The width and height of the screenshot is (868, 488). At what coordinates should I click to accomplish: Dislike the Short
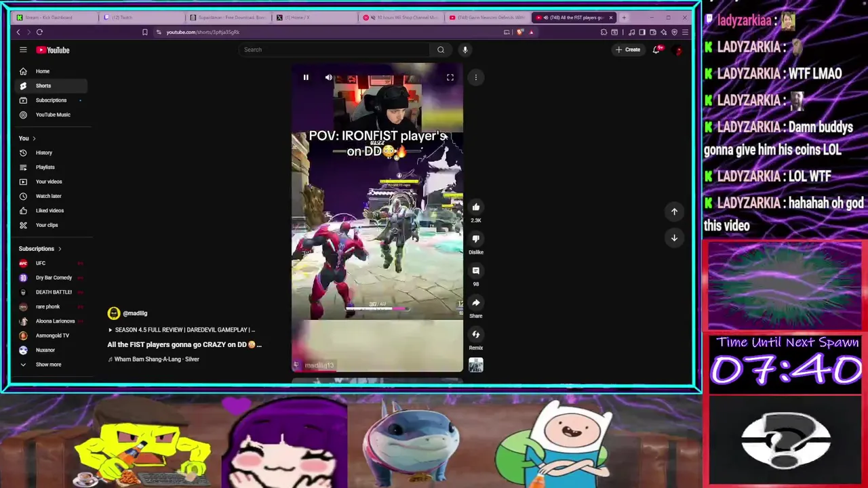click(x=476, y=239)
